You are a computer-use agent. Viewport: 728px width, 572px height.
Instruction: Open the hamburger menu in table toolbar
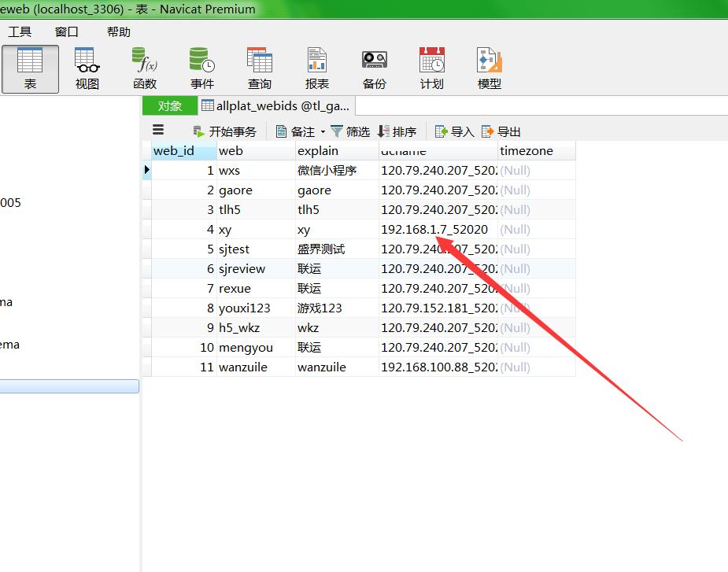click(158, 131)
